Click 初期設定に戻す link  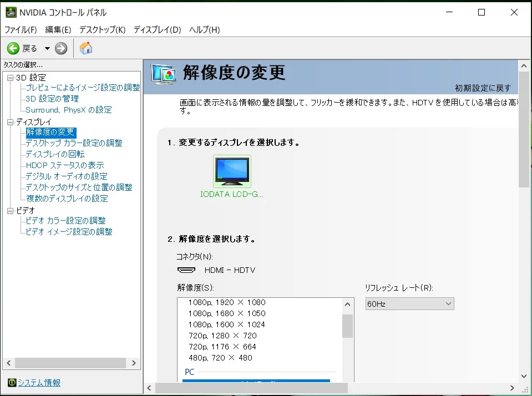(483, 88)
